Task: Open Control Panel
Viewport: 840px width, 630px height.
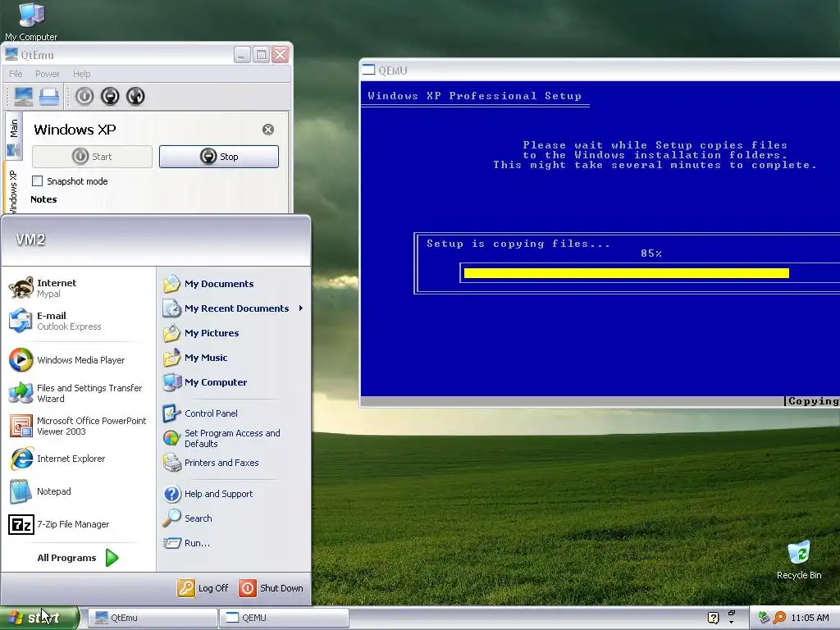Action: point(234,413)
